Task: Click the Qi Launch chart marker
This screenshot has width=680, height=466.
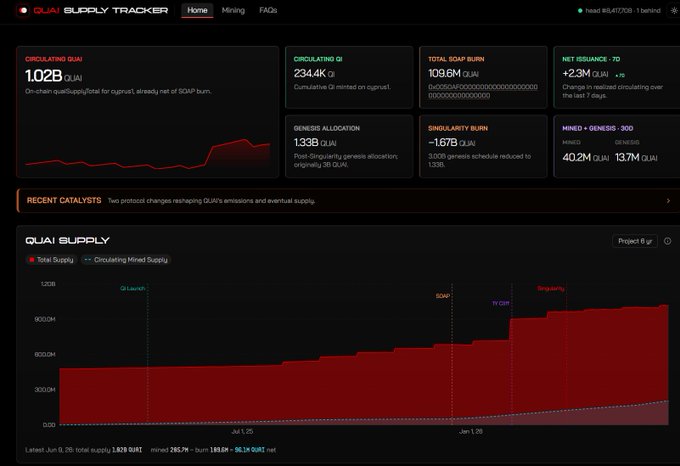Action: (x=132, y=288)
